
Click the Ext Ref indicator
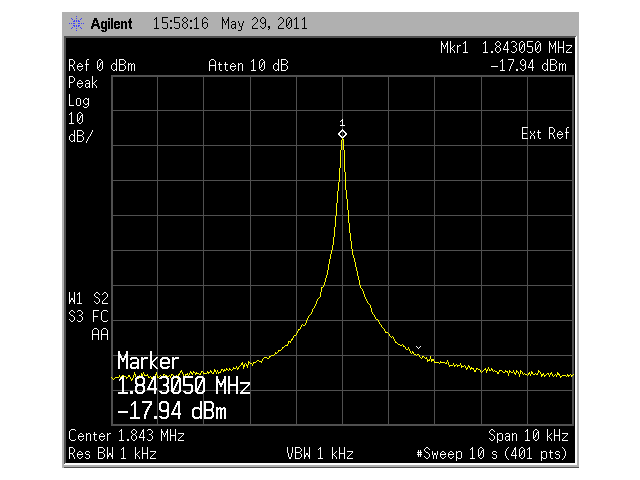coord(545,134)
